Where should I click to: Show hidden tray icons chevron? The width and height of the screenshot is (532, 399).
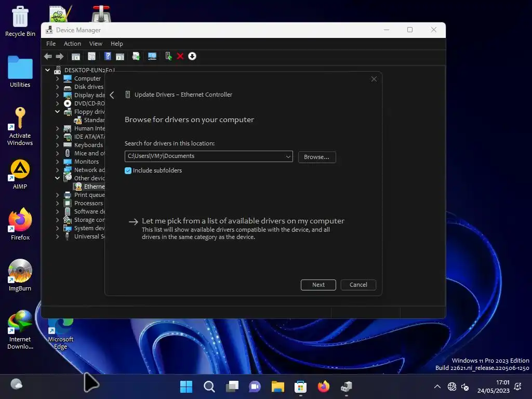click(x=437, y=387)
